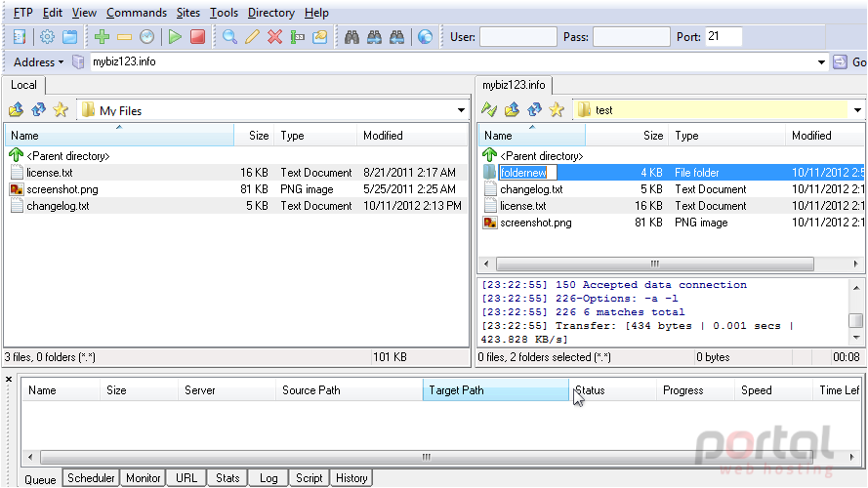Image resolution: width=868 pixels, height=488 pixels.
Task: Open the View menu
Action: point(84,13)
